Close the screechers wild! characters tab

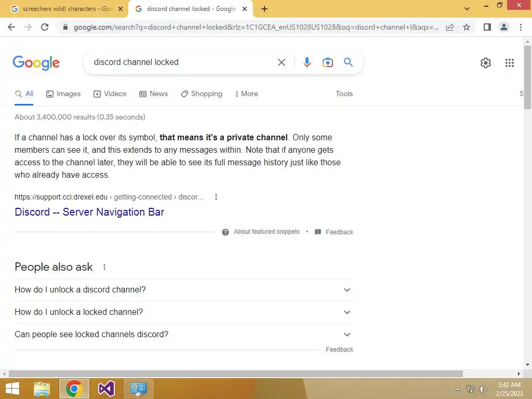pos(121,9)
